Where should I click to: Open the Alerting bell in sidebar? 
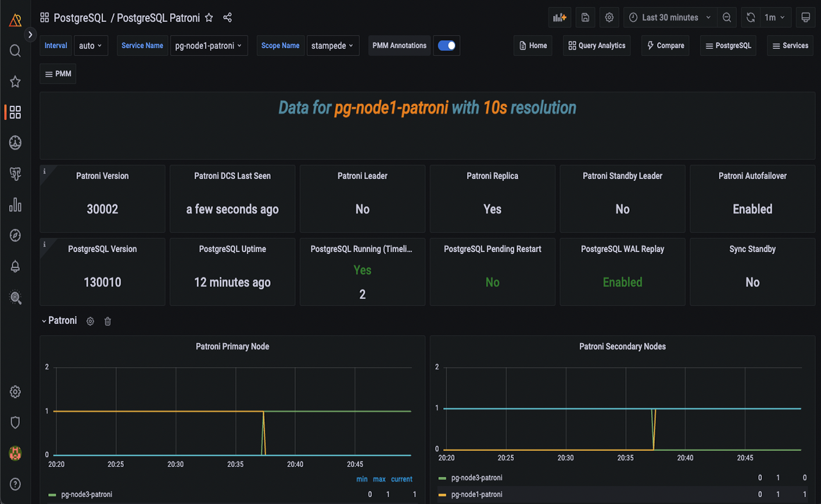pos(15,267)
